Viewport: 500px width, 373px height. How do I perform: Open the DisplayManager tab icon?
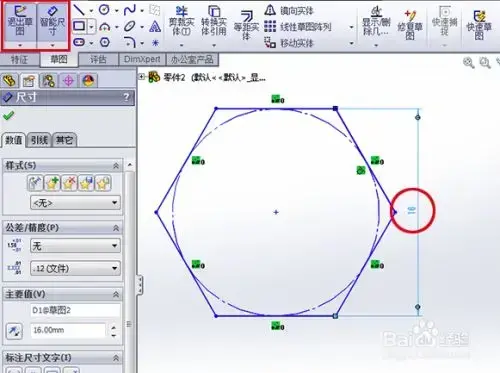pyautogui.click(x=88, y=81)
